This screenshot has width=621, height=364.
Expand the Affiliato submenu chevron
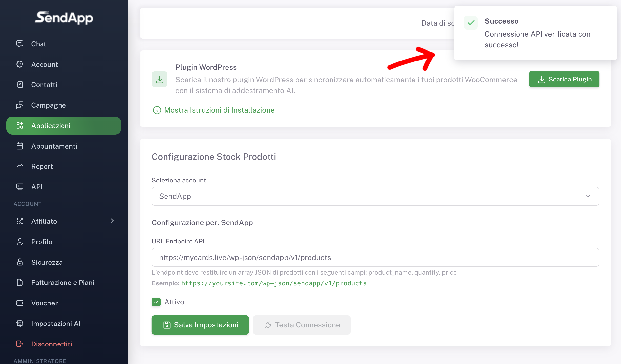112,221
